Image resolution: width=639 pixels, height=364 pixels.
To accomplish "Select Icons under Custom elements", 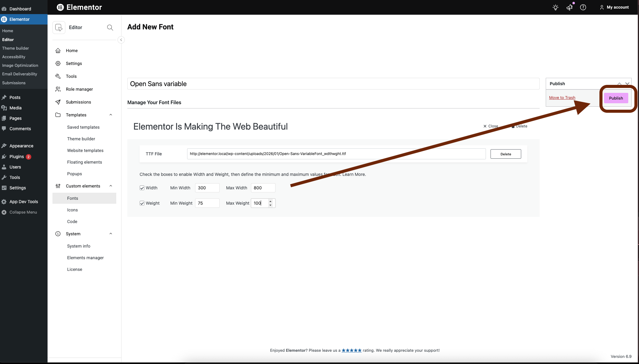I will pyautogui.click(x=72, y=210).
